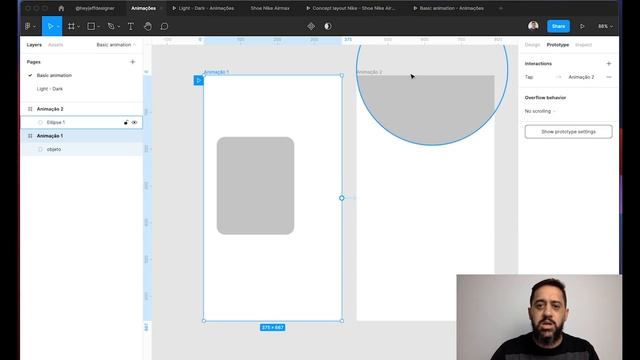Open main menu dropdown arrow

[34, 27]
